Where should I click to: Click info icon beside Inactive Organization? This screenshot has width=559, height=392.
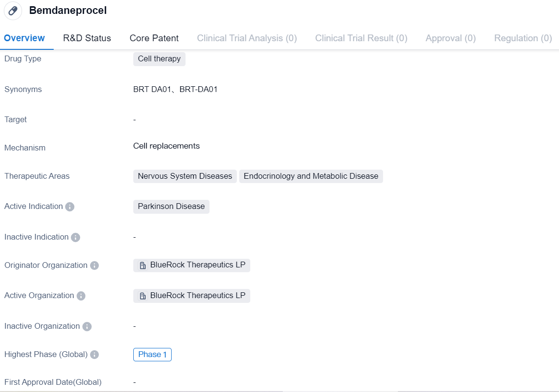tap(87, 326)
